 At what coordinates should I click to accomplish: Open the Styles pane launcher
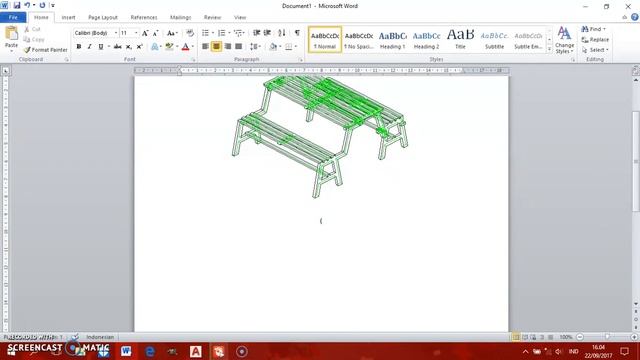(573, 60)
